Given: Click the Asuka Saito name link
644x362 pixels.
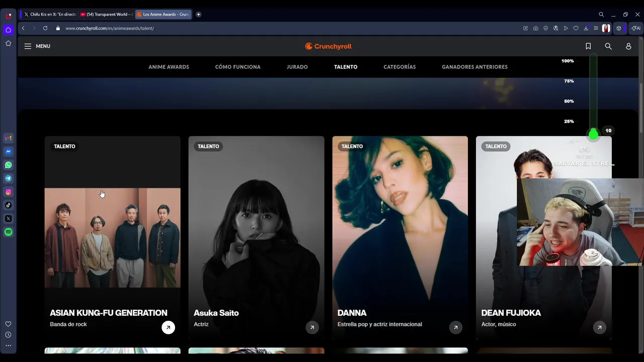Looking at the screenshot, I should point(216,313).
